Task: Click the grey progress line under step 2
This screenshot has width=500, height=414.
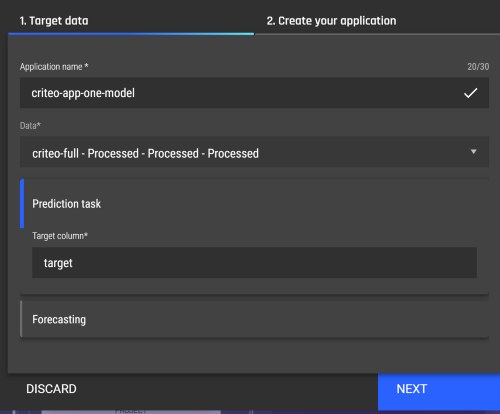Action: 377,34
